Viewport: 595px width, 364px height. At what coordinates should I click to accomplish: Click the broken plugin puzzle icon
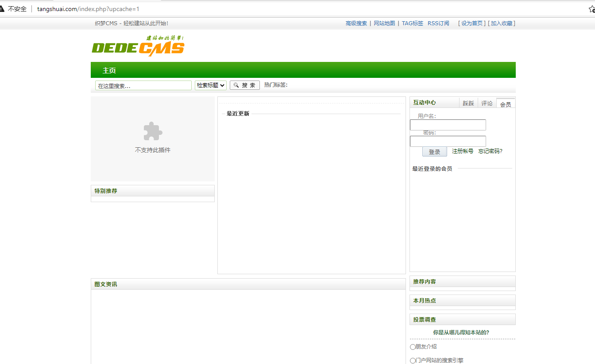tap(152, 131)
